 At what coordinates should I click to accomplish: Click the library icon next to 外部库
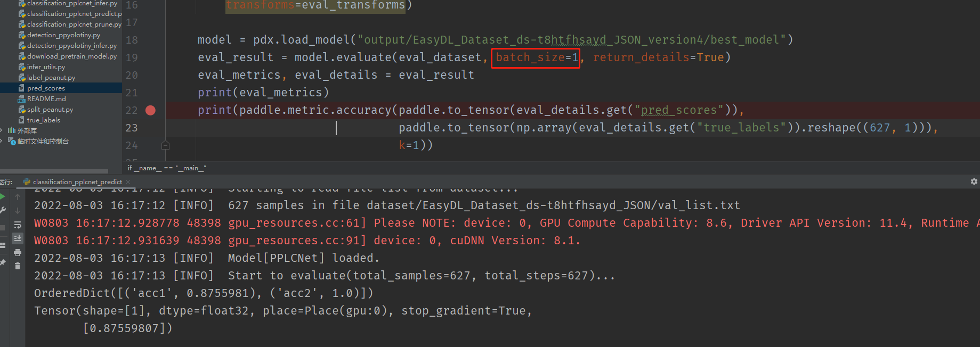coord(11,130)
